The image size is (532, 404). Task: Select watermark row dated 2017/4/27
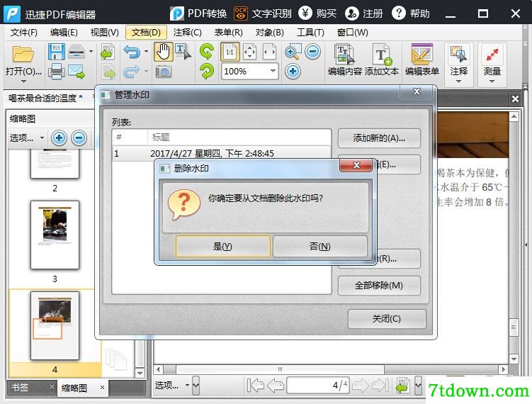pyautogui.click(x=222, y=154)
